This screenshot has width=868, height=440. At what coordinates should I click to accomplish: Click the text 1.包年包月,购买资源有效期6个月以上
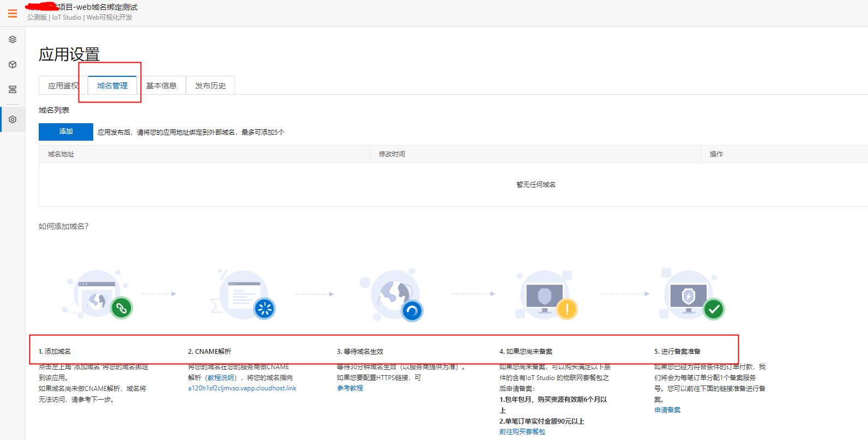(x=553, y=405)
